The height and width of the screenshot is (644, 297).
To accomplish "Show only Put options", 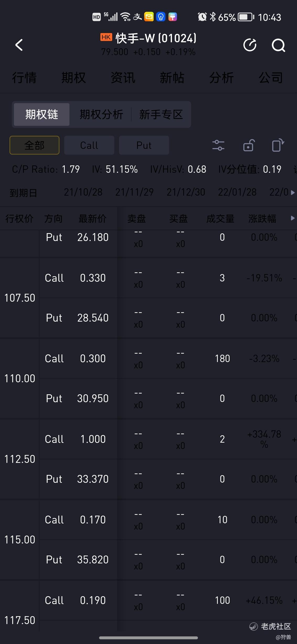I will coord(144,145).
